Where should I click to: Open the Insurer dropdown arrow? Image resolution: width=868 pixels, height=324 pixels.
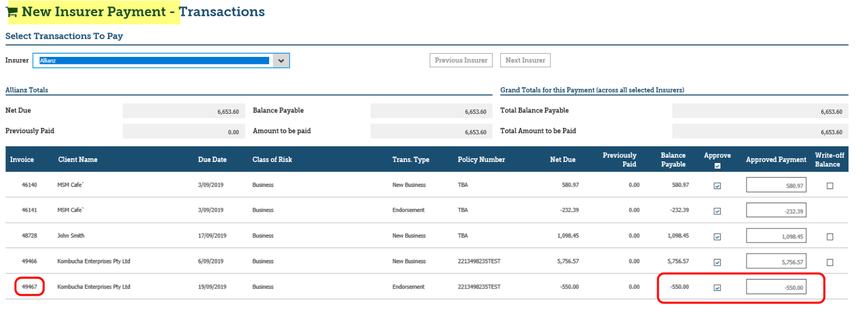coord(281,61)
